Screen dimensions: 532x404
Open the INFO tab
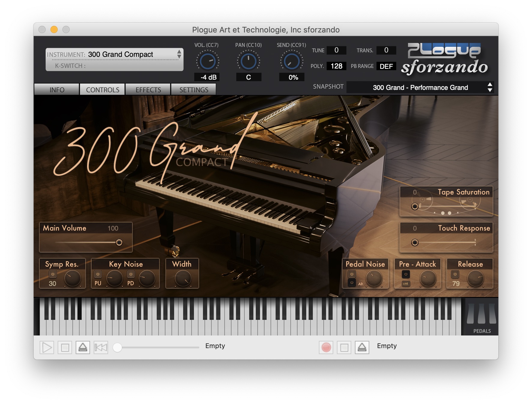(x=57, y=90)
